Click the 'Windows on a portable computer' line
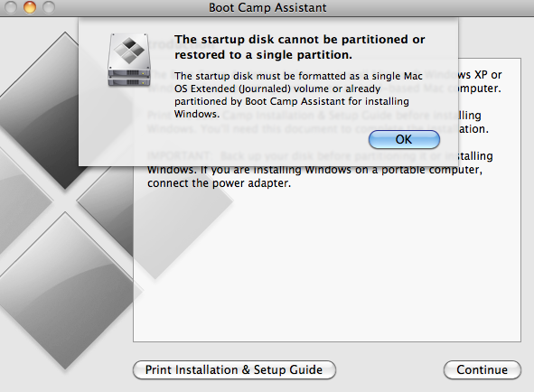The height and width of the screenshot is (392, 534). [x=314, y=170]
